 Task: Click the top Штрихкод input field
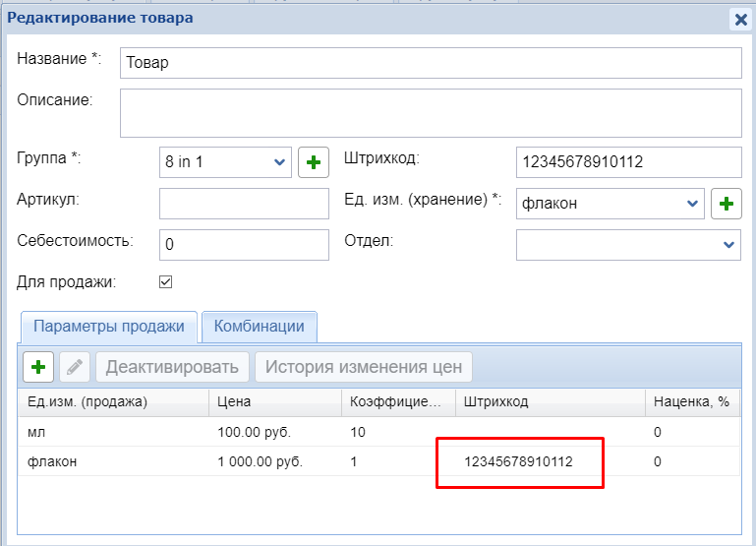point(627,162)
